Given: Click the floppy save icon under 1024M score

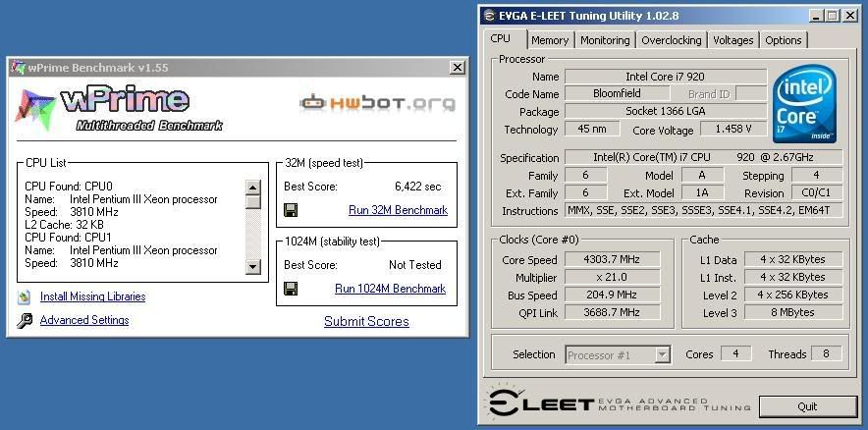Looking at the screenshot, I should 291,289.
